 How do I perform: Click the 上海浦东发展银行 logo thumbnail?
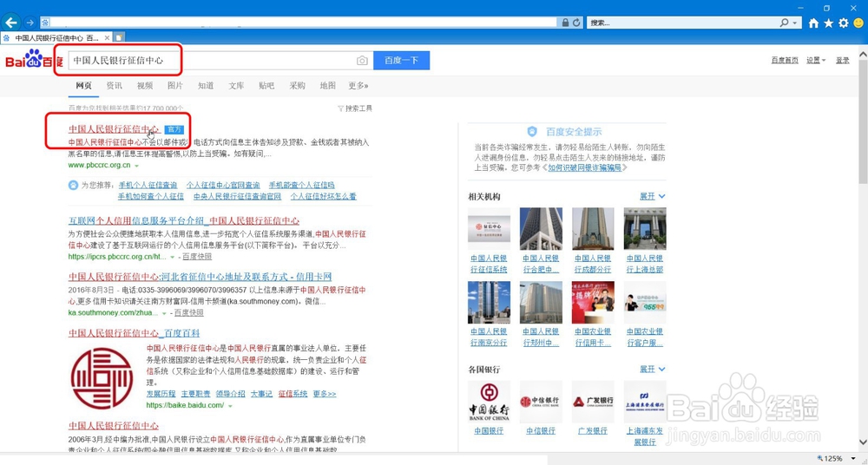pos(645,402)
